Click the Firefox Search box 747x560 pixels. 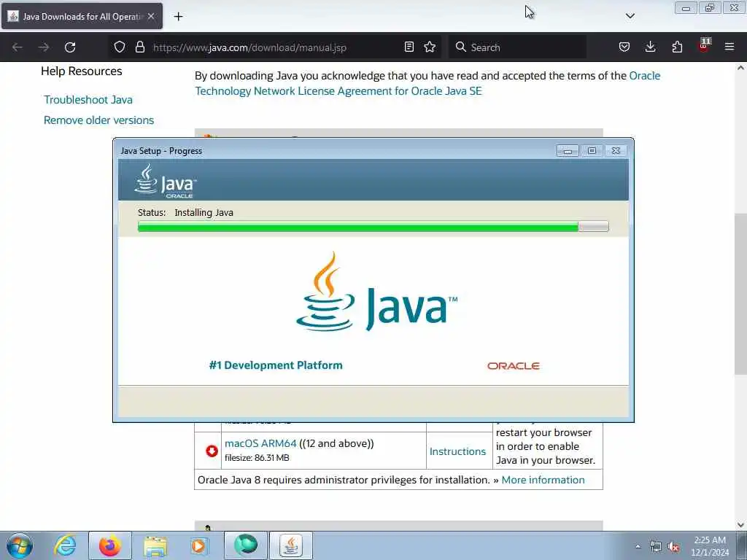point(517,47)
